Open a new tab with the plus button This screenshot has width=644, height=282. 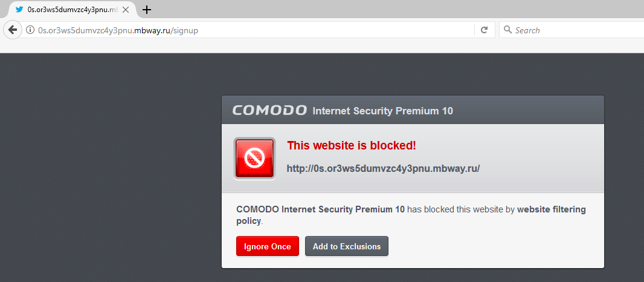[146, 10]
